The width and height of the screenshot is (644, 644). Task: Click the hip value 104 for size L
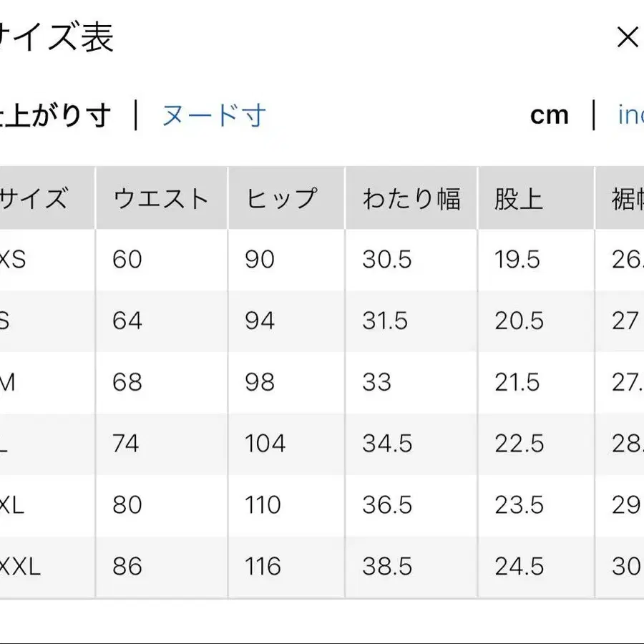tap(265, 444)
